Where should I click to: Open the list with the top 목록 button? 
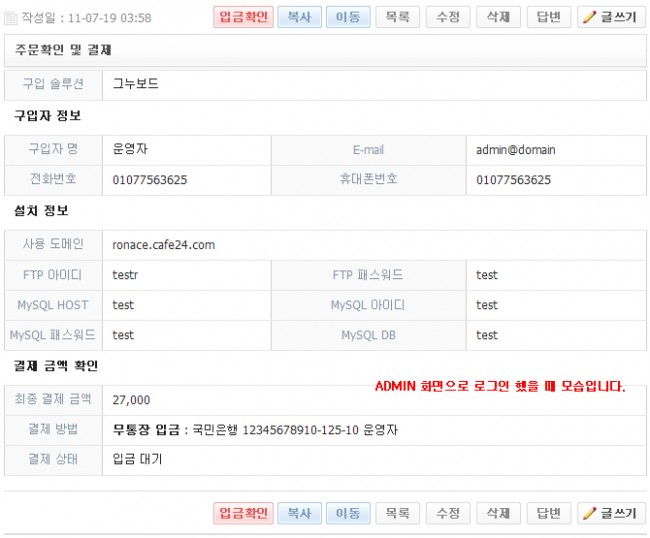pos(398,17)
